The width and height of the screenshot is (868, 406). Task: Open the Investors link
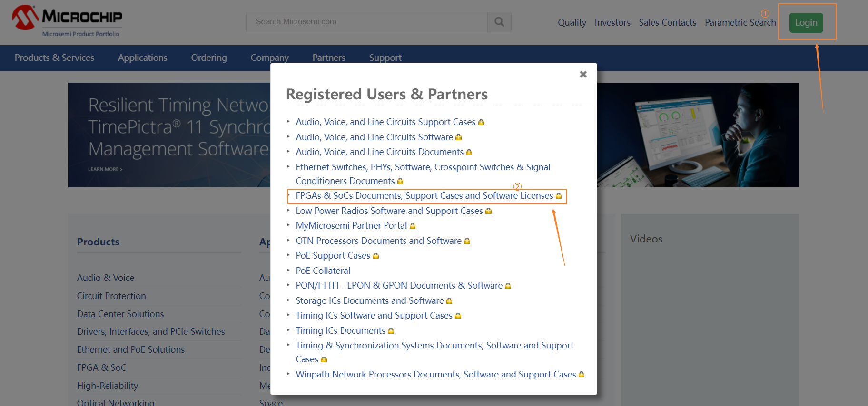coord(612,22)
